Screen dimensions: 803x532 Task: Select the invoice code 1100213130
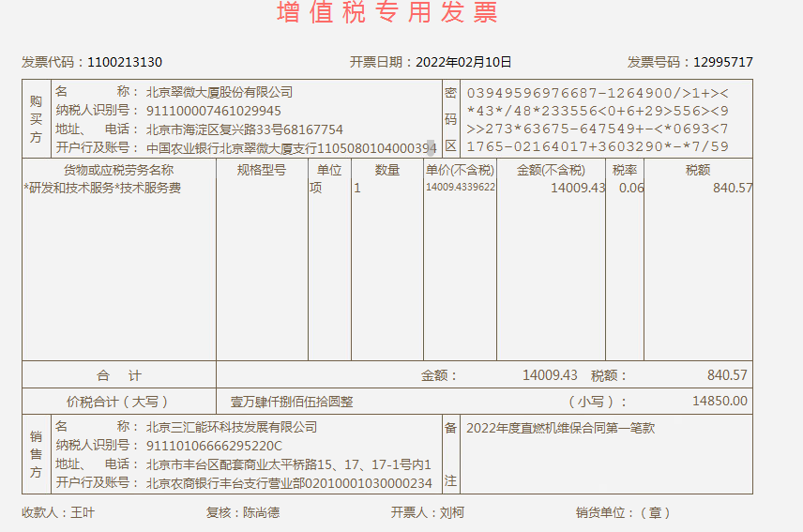pyautogui.click(x=125, y=62)
